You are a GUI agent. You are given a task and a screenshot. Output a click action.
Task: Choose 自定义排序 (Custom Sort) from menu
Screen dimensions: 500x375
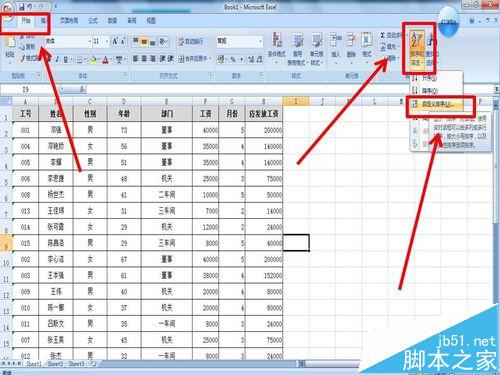pos(436,104)
